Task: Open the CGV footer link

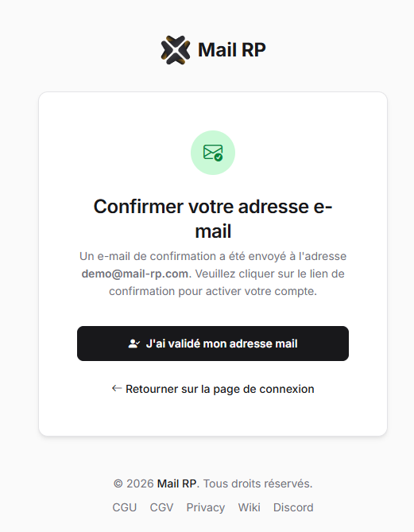Action: [161, 507]
